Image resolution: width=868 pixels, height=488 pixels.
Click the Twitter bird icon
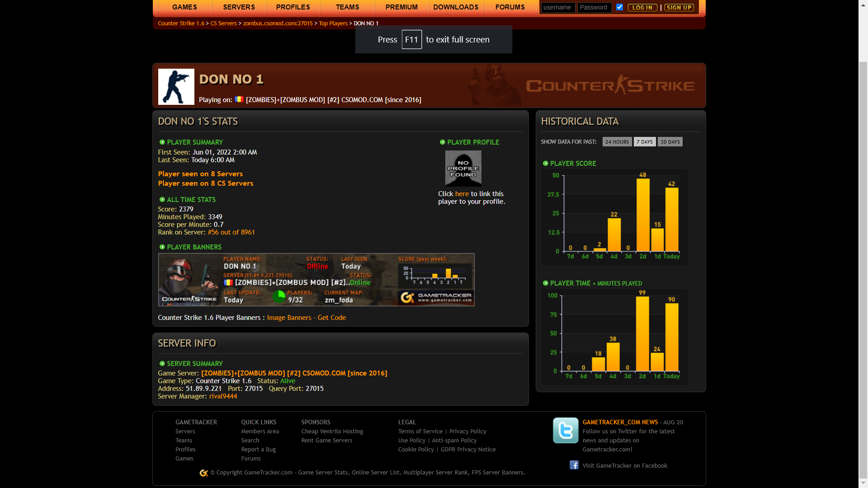point(565,430)
